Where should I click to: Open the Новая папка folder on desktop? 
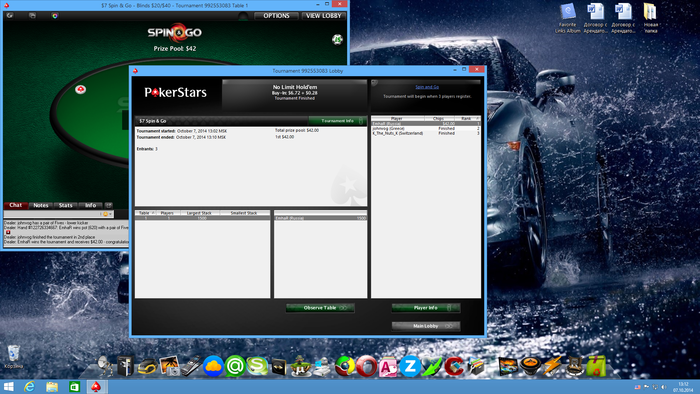[x=650, y=18]
